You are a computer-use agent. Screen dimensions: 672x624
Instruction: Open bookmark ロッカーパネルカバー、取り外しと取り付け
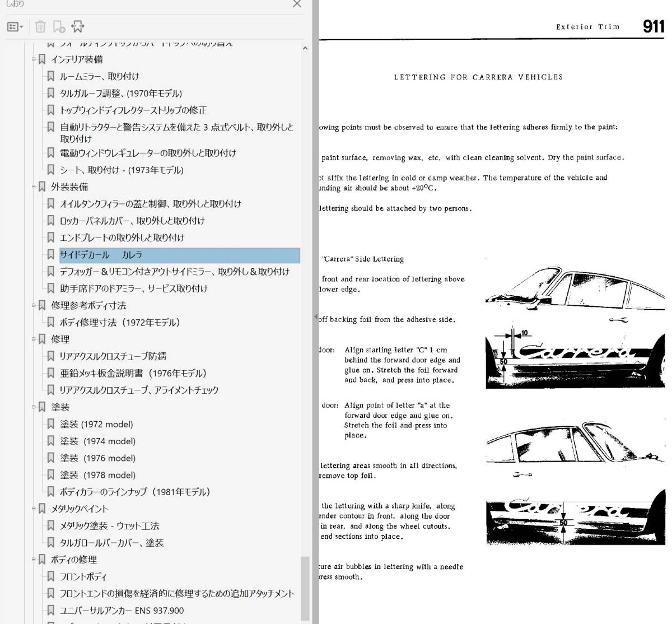[132, 221]
